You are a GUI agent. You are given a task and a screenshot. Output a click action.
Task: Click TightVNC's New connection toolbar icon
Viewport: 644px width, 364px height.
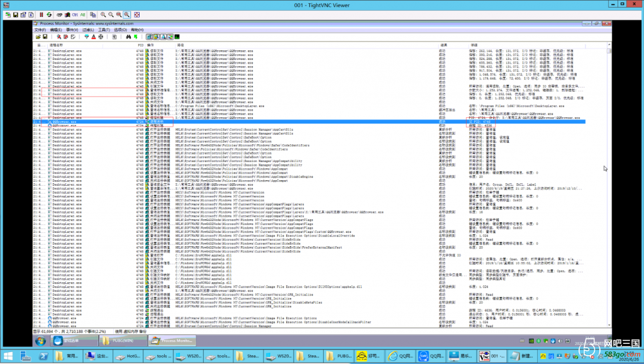click(x=8, y=15)
